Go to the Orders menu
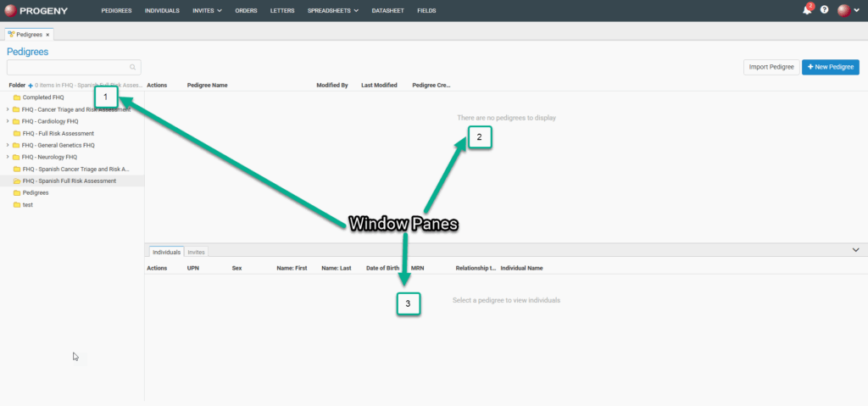Image resolution: width=868 pixels, height=406 pixels. point(246,10)
